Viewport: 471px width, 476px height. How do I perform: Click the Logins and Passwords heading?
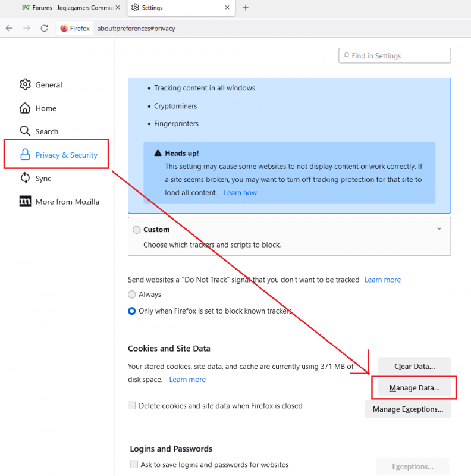(171, 449)
